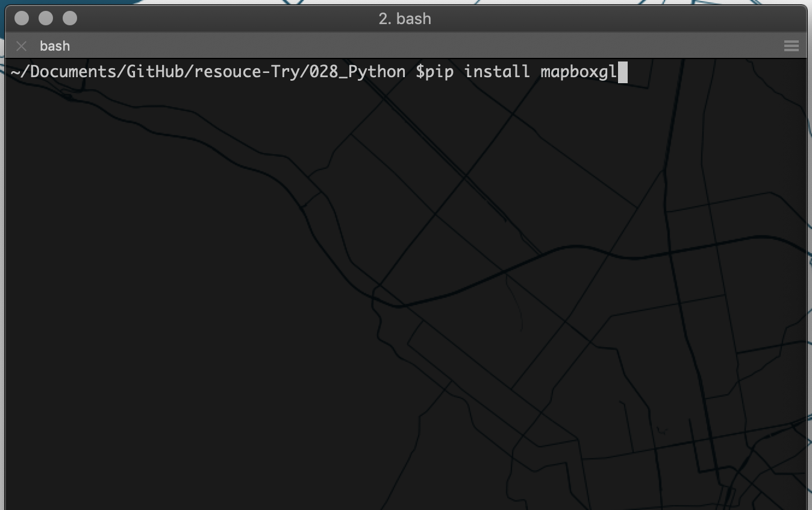Click the "~/Documents/GitHub/resouce-Try/028_Python" prompt path
Screen dimensions: 812x510
(208, 72)
